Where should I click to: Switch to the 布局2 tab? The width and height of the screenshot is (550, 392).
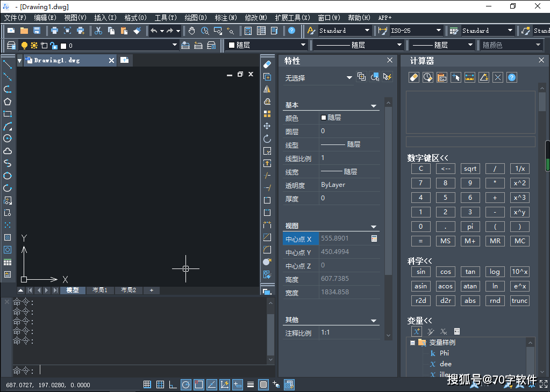click(128, 290)
